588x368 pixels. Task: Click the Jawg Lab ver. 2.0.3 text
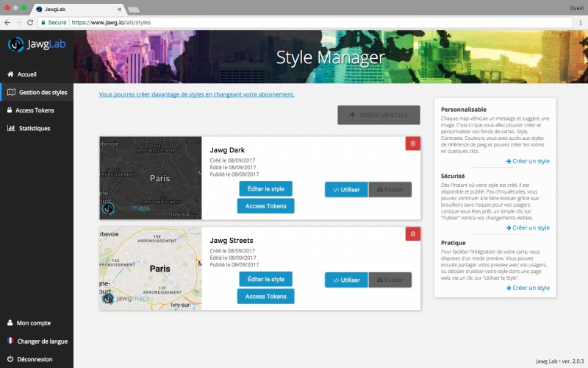[560, 361]
